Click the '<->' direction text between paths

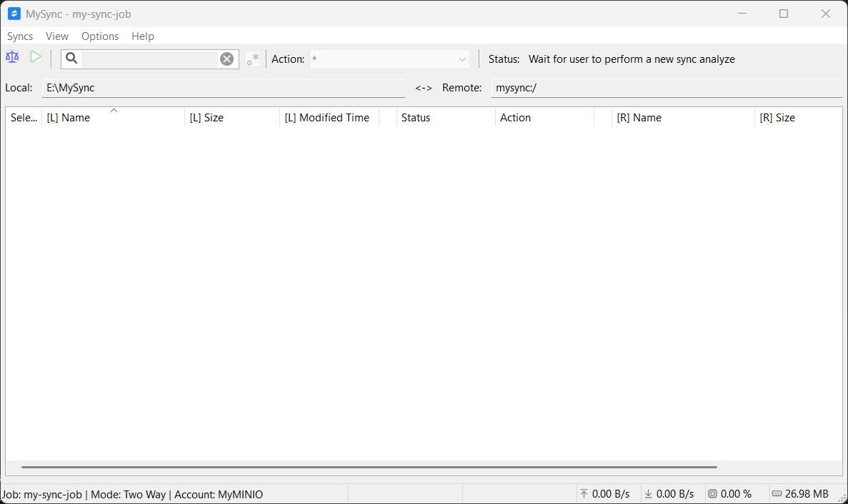click(x=424, y=88)
